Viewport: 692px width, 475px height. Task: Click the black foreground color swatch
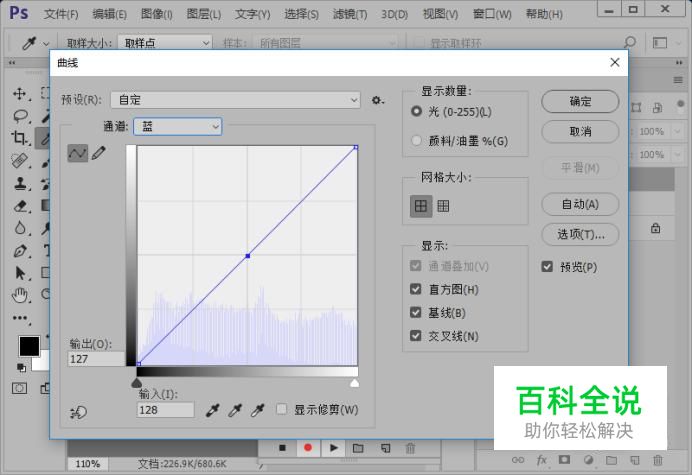point(29,347)
